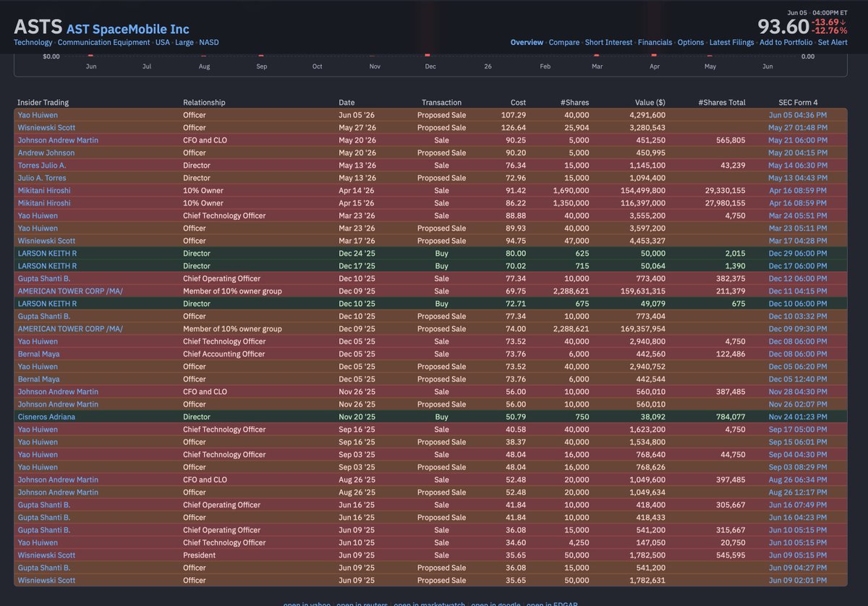868x606 pixels.
Task: Open Gupta Shanti B. Dec 10 Sale link
Action: click(x=44, y=278)
